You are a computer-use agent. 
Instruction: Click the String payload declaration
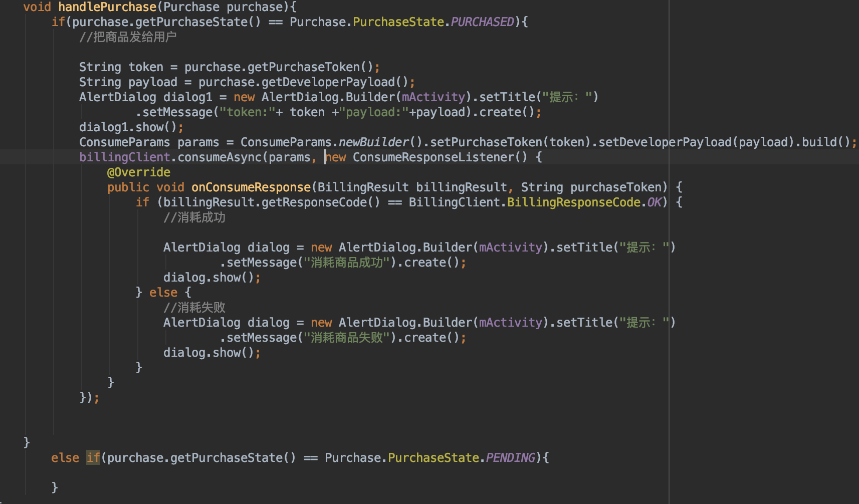coord(128,82)
